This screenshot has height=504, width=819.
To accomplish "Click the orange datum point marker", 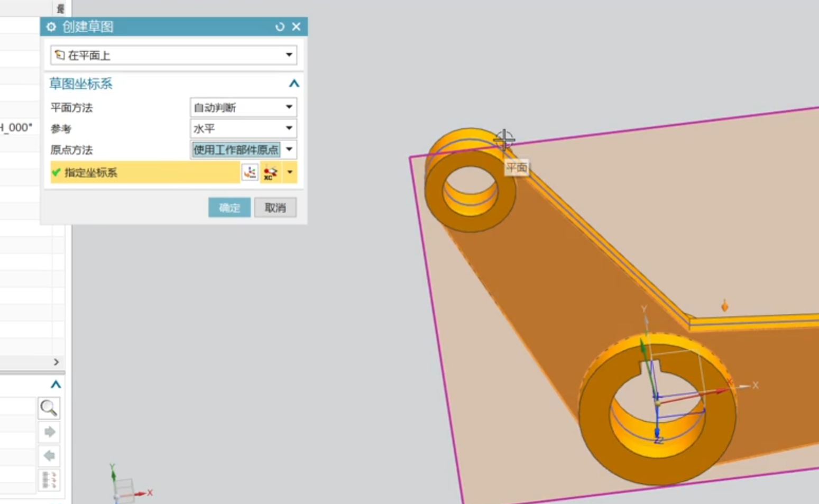I will (724, 305).
